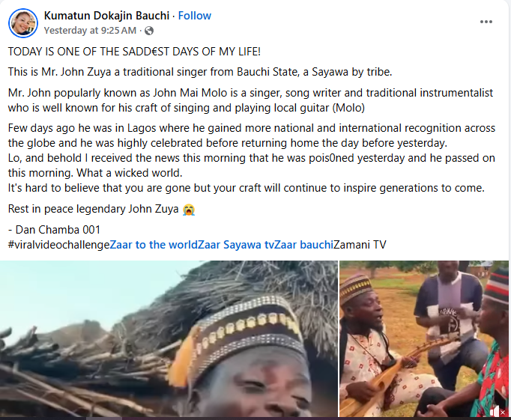Screen dimensions: 511x420
Task: Toggle the video sound mute icon
Action: pos(495,410)
